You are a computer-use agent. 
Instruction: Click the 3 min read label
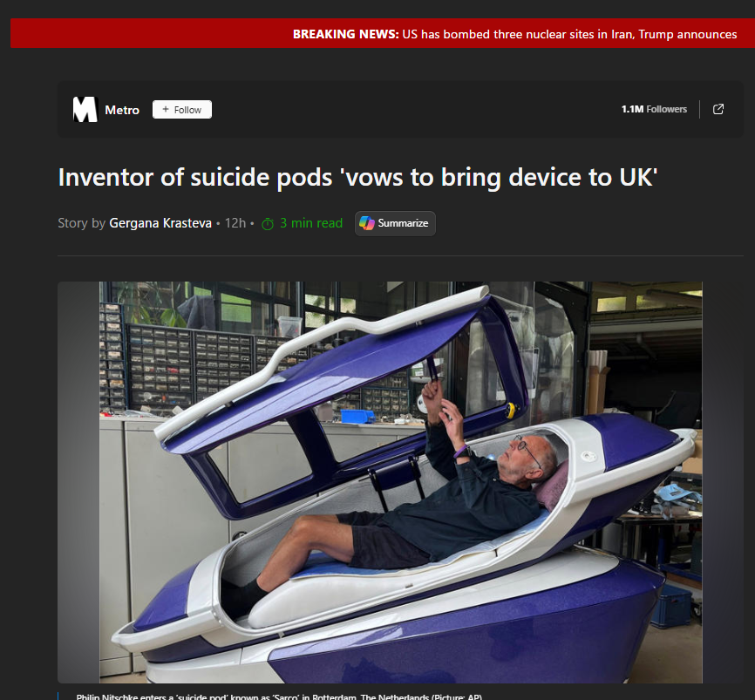point(311,223)
